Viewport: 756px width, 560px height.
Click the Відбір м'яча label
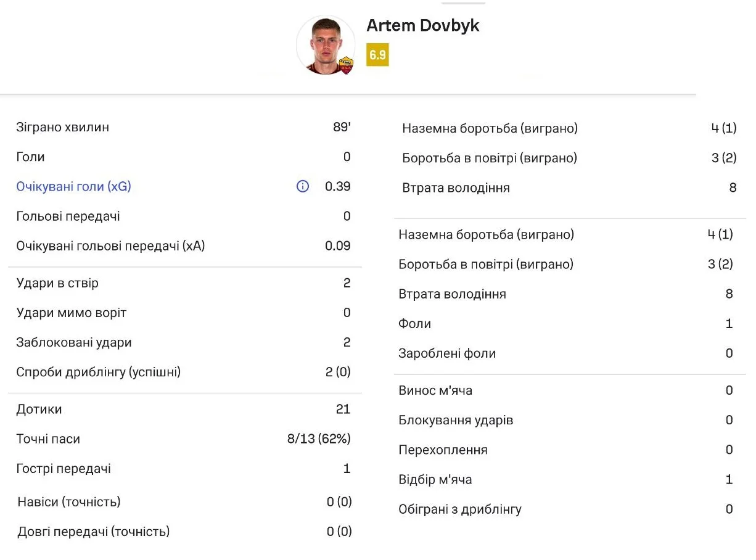coord(435,479)
